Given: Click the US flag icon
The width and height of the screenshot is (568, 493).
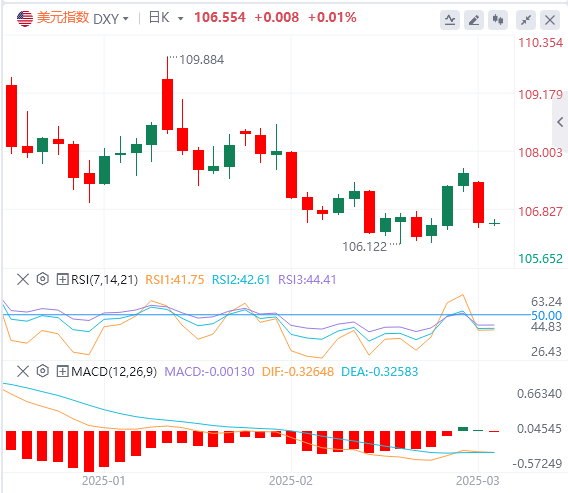Looking at the screenshot, I should [25, 18].
